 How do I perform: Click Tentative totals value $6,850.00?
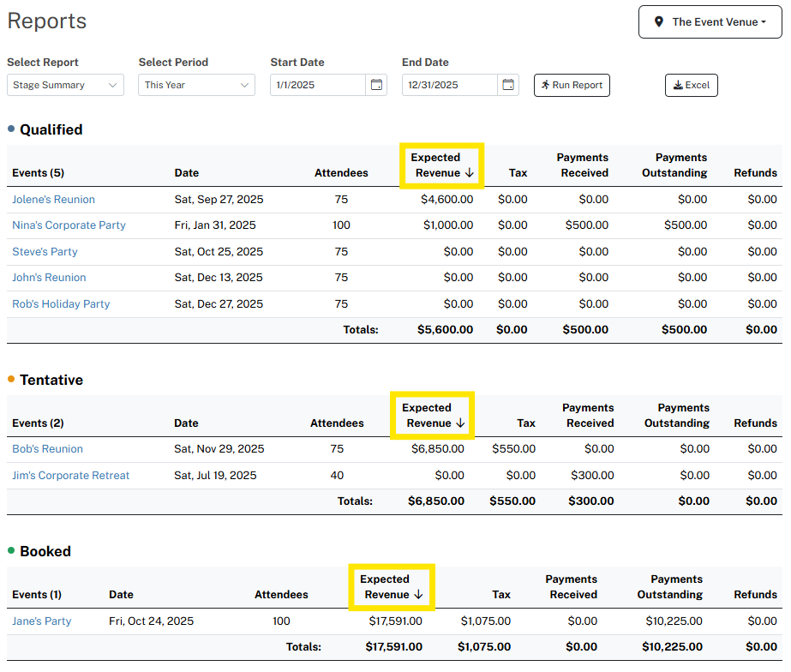point(436,501)
